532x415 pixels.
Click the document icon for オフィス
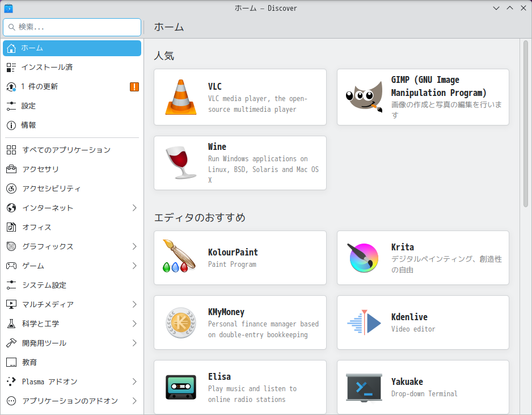tap(11, 227)
